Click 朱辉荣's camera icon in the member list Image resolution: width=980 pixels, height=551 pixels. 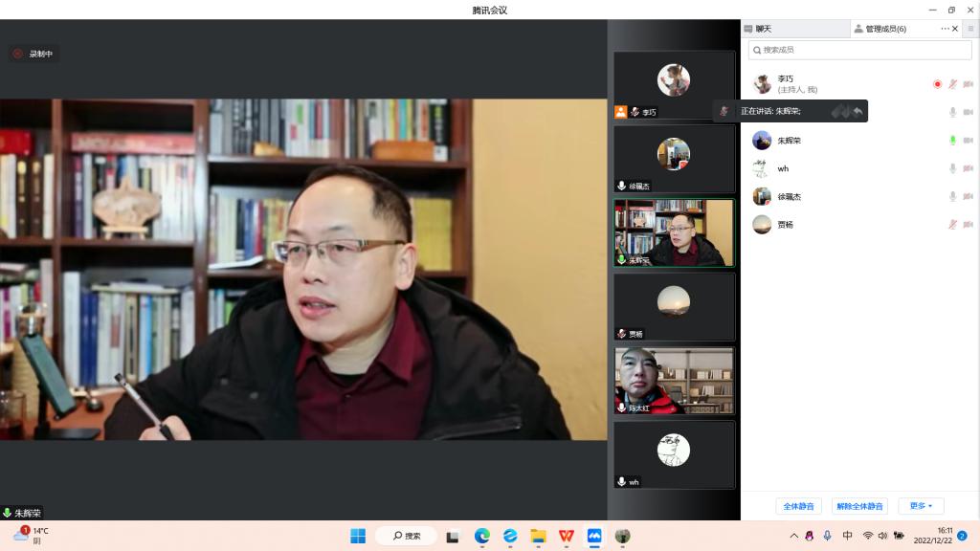click(x=969, y=141)
